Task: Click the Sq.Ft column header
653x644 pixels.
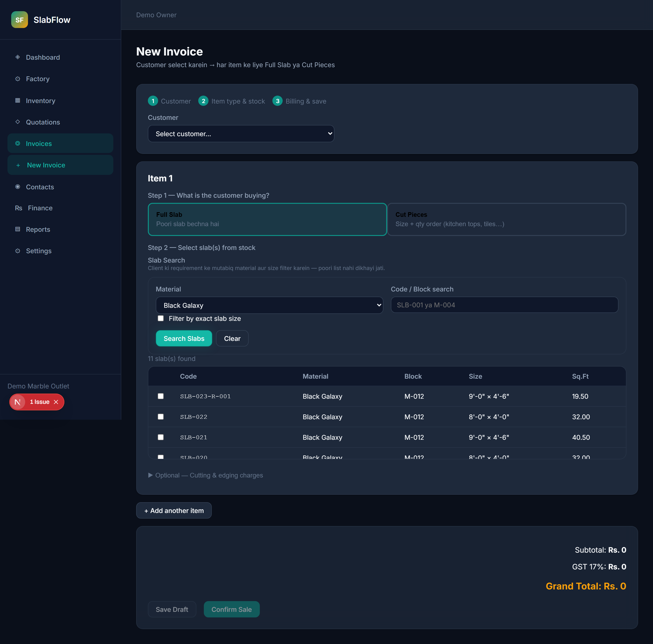Action: (x=580, y=376)
